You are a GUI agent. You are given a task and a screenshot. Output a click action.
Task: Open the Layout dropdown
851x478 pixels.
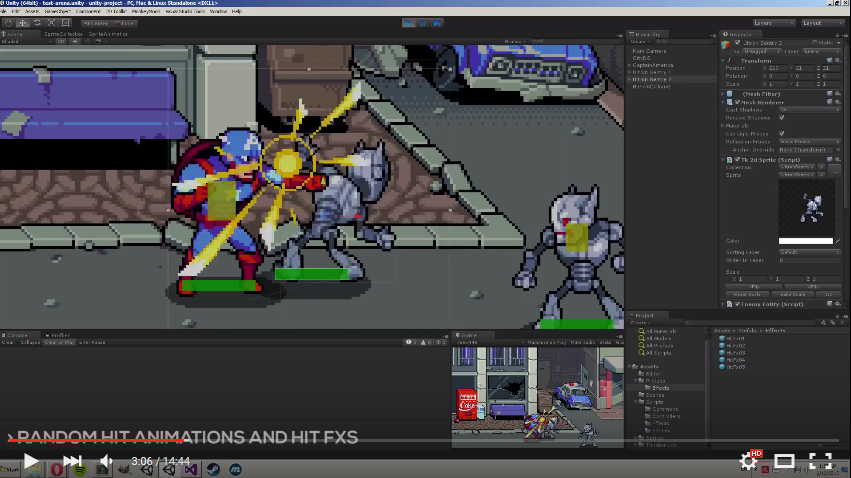[x=822, y=23]
